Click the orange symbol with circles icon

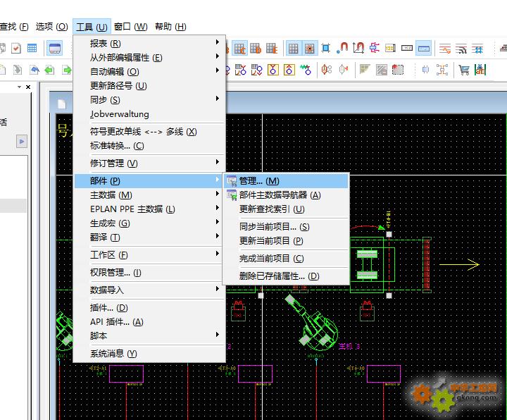point(327,70)
